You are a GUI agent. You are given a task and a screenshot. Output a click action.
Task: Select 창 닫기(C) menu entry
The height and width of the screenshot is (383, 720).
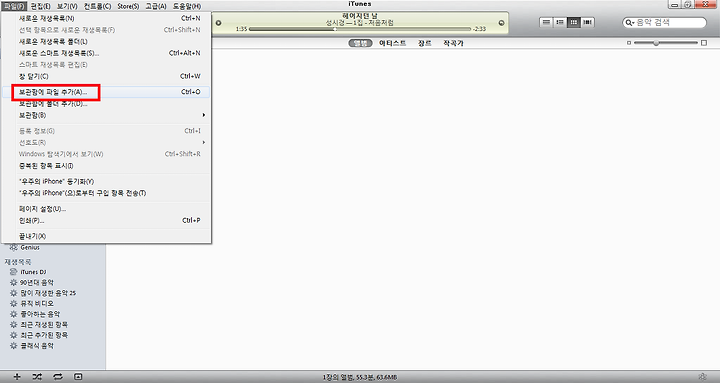106,76
